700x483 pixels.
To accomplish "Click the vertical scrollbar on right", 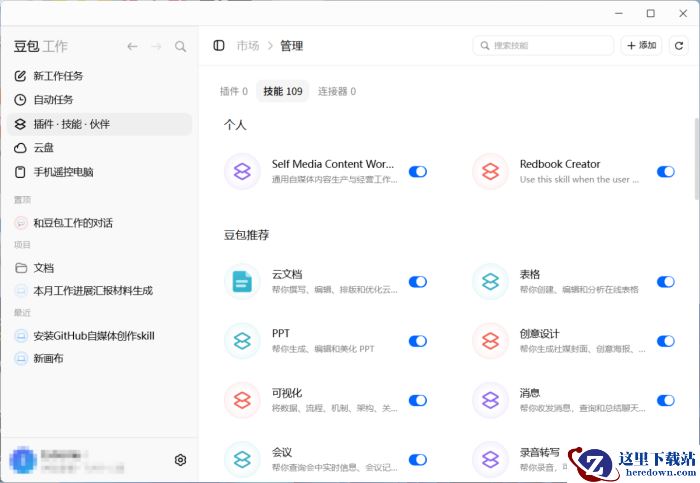I will (x=697, y=158).
